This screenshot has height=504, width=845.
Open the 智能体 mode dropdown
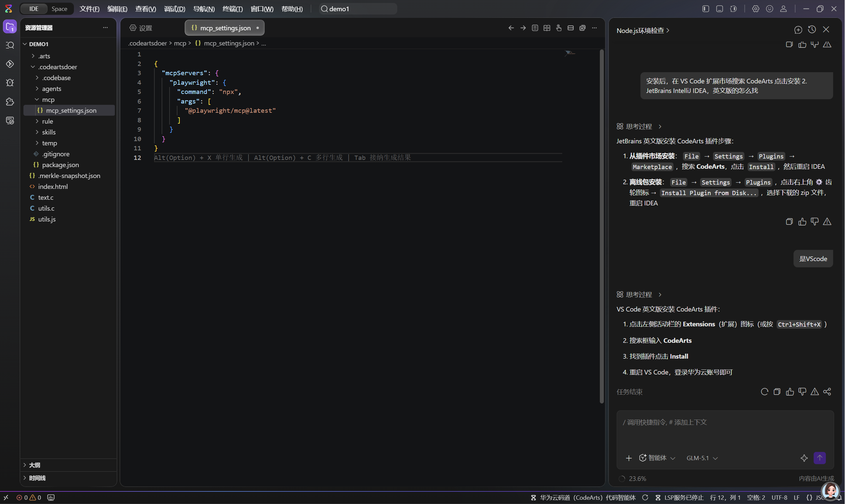coord(657,458)
